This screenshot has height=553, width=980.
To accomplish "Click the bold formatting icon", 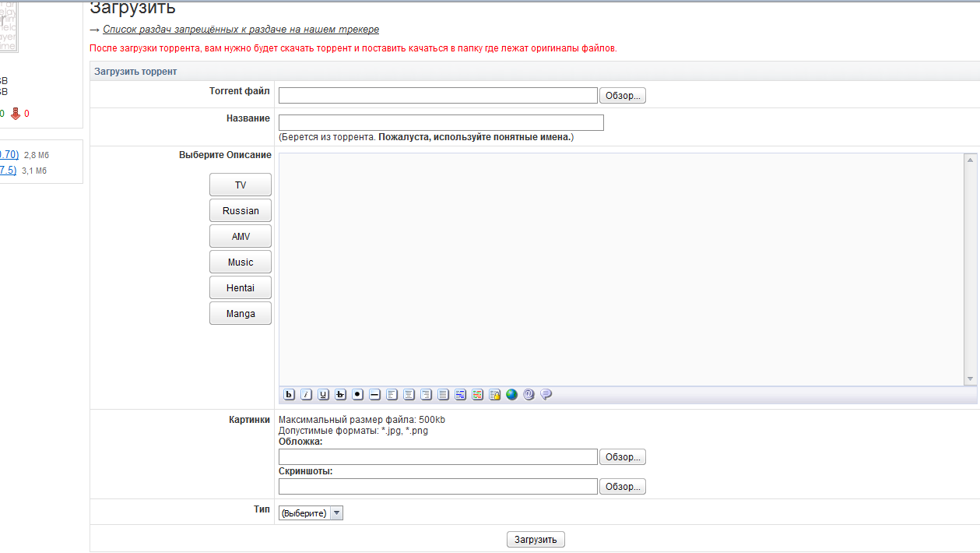I will point(289,395).
